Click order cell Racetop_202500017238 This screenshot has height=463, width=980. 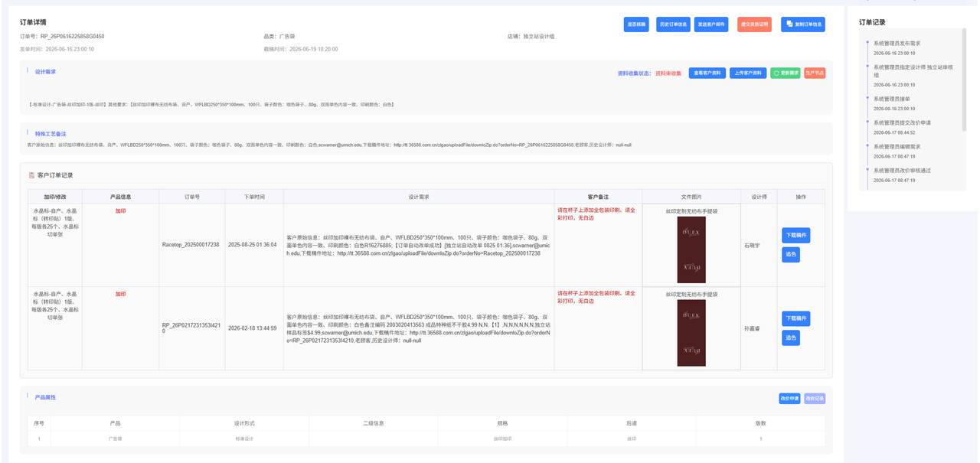pyautogui.click(x=191, y=245)
